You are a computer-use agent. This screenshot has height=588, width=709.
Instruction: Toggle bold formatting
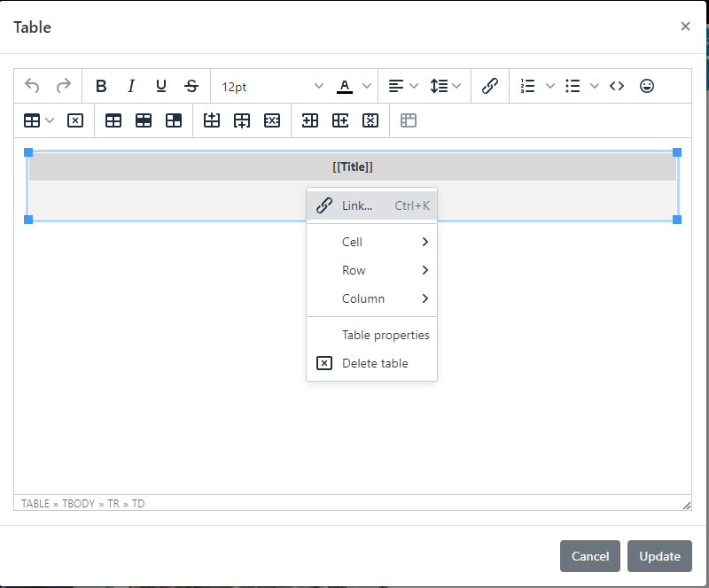coord(101,86)
